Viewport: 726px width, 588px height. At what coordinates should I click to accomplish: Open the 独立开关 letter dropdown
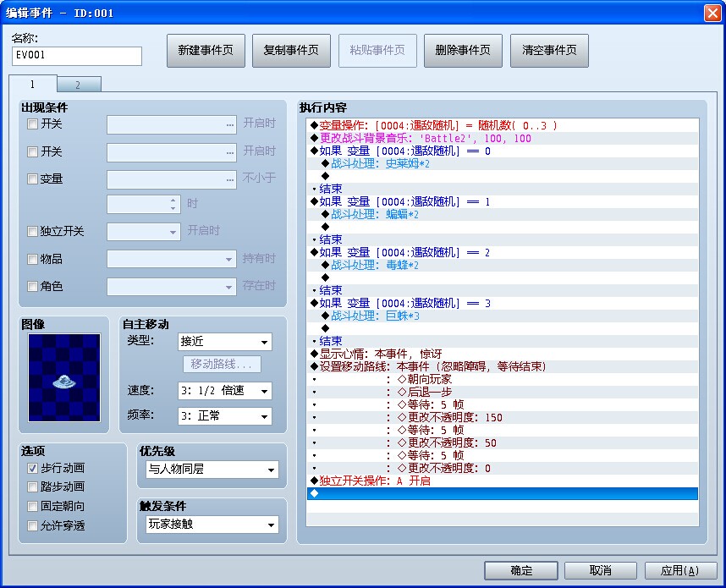144,232
